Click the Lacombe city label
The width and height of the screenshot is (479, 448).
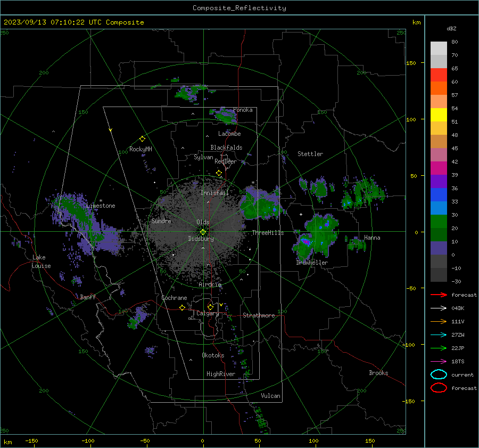coord(229,134)
